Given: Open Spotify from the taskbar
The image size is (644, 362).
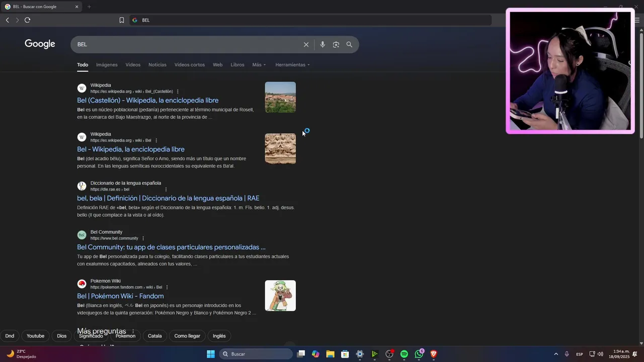Looking at the screenshot, I should coord(404,354).
